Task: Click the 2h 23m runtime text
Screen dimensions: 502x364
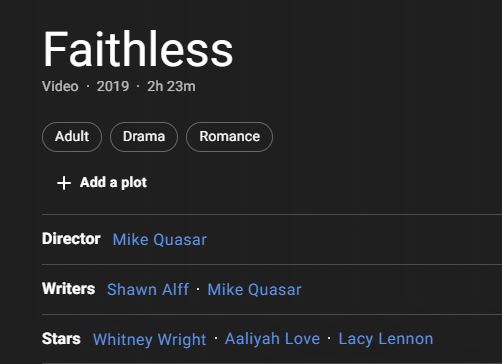Action: [171, 86]
